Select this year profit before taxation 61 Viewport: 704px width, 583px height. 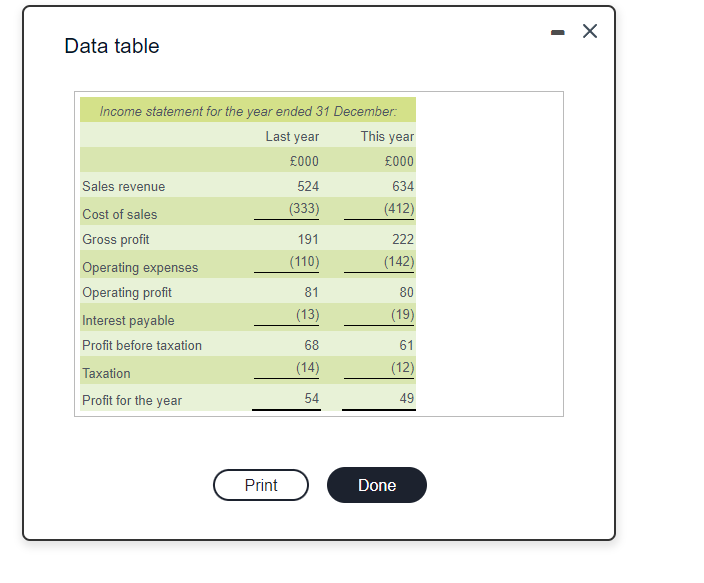point(406,345)
